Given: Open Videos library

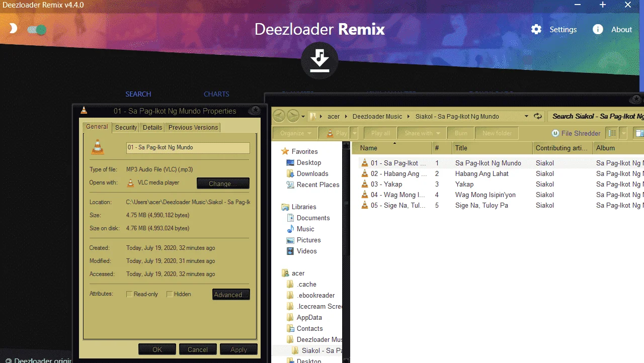Looking at the screenshot, I should tap(307, 251).
